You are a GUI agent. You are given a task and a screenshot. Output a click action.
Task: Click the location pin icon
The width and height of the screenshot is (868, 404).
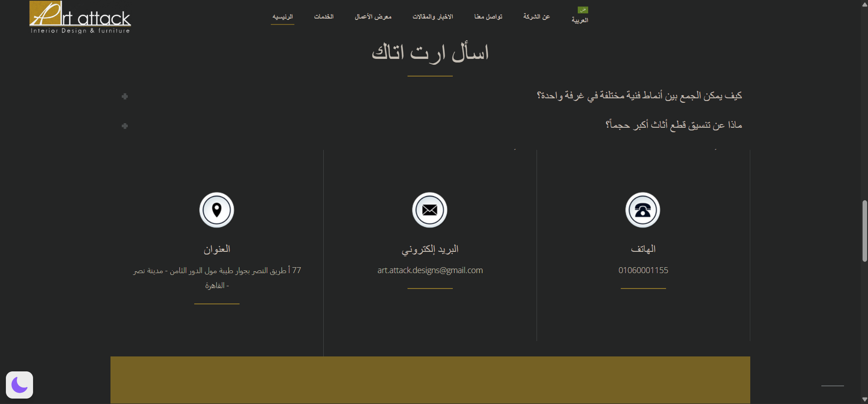[x=217, y=210]
